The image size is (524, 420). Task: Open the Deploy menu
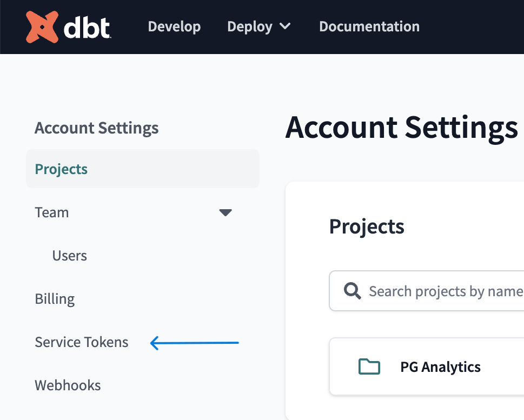(x=249, y=26)
